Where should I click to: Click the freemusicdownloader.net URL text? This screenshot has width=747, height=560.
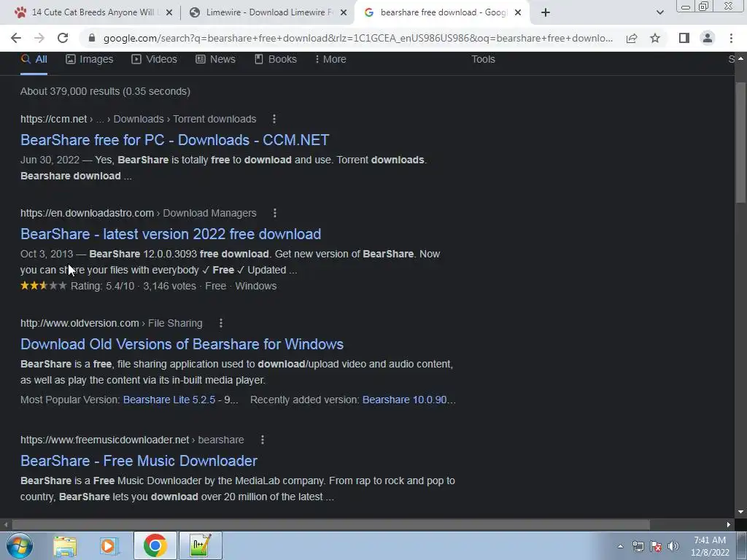tap(105, 440)
